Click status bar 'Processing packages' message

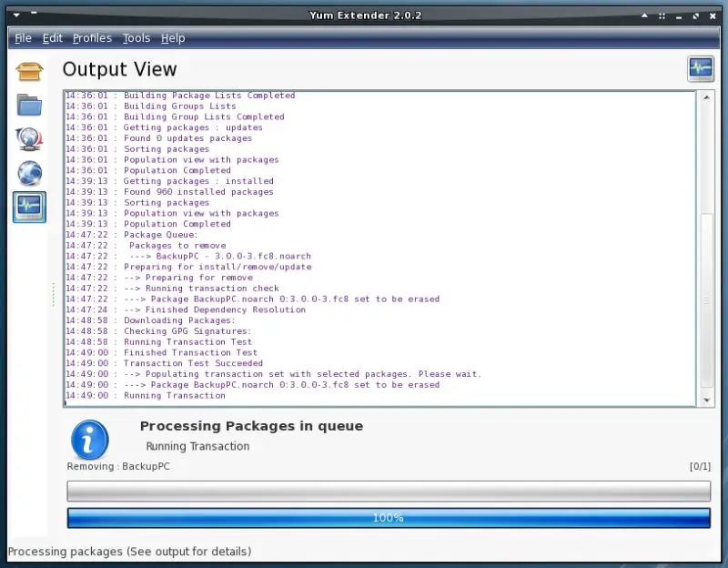tap(129, 552)
